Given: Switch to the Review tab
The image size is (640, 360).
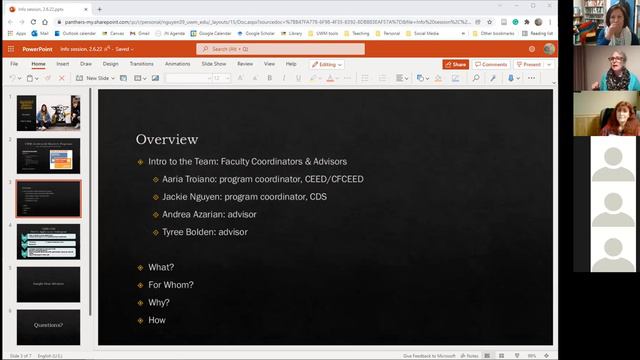Looking at the screenshot, I should 245,64.
